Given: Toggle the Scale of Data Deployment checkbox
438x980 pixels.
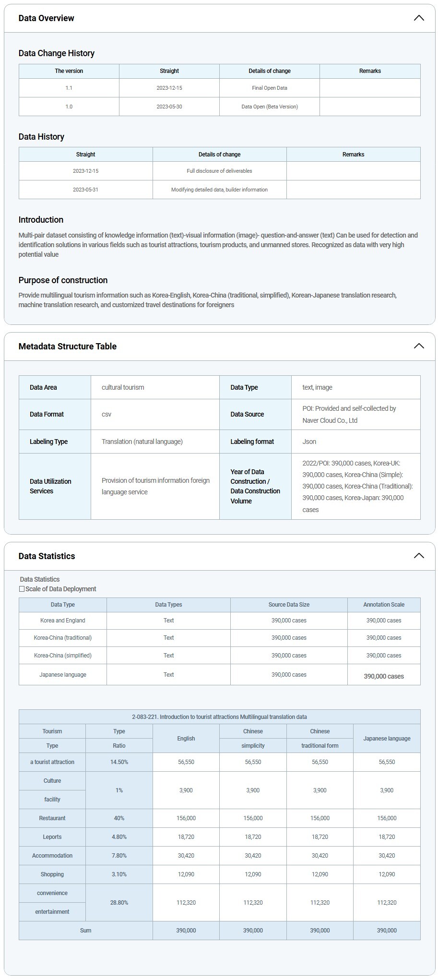Looking at the screenshot, I should tap(22, 589).
